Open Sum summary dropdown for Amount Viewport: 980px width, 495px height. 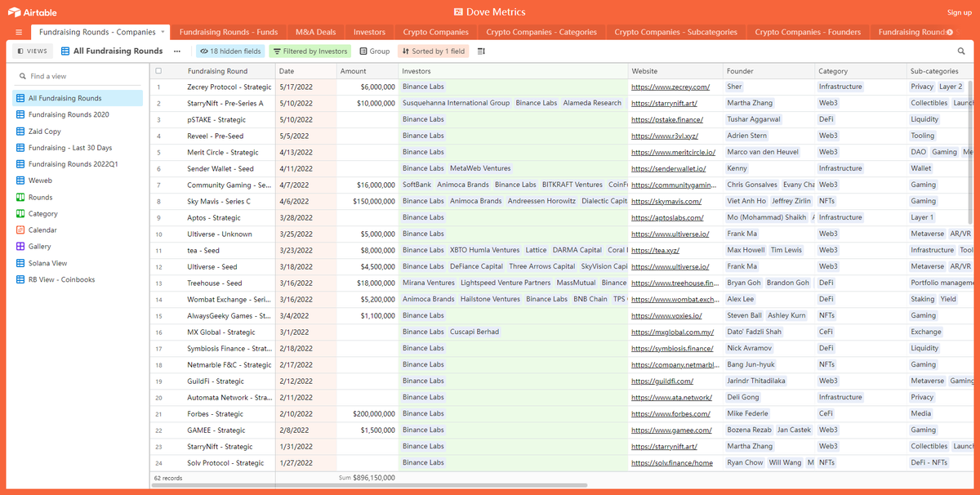pos(367,477)
